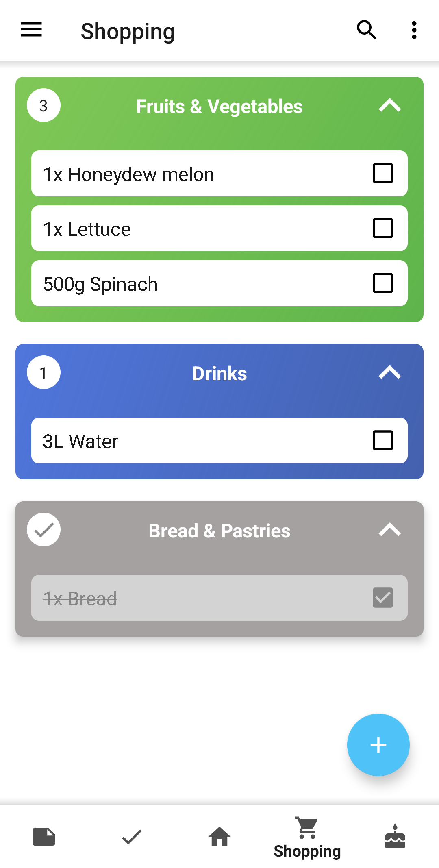
Task: Select the Shopping tab in bottom bar
Action: (x=307, y=838)
